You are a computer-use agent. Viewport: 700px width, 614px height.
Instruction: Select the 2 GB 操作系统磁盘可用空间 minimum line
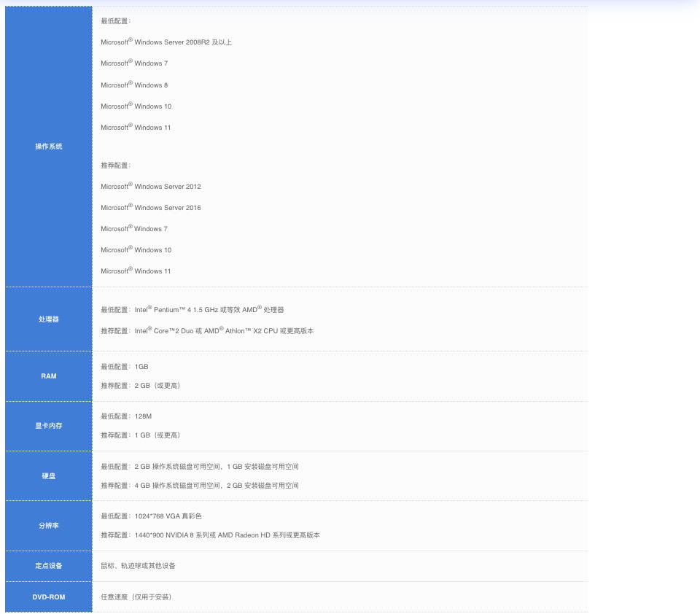[200, 466]
